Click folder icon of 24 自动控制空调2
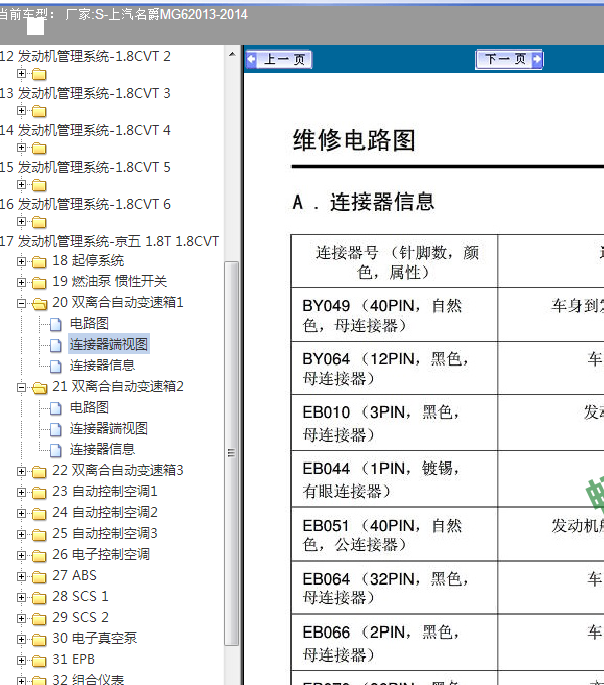 (39, 514)
